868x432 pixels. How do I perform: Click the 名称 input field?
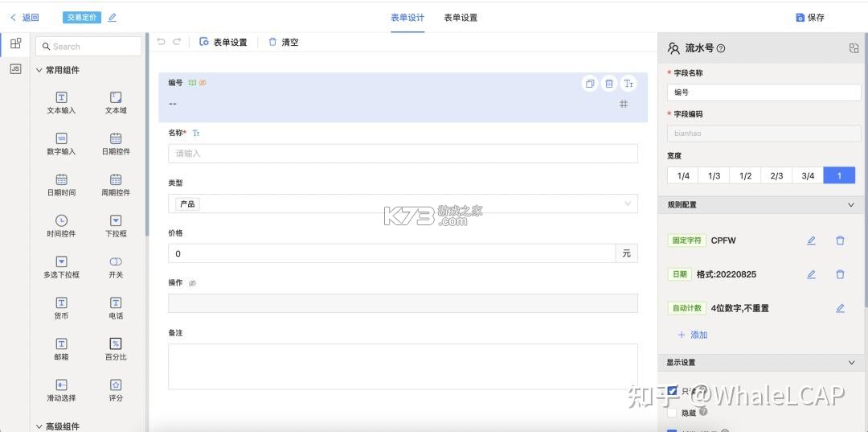pyautogui.click(x=403, y=154)
